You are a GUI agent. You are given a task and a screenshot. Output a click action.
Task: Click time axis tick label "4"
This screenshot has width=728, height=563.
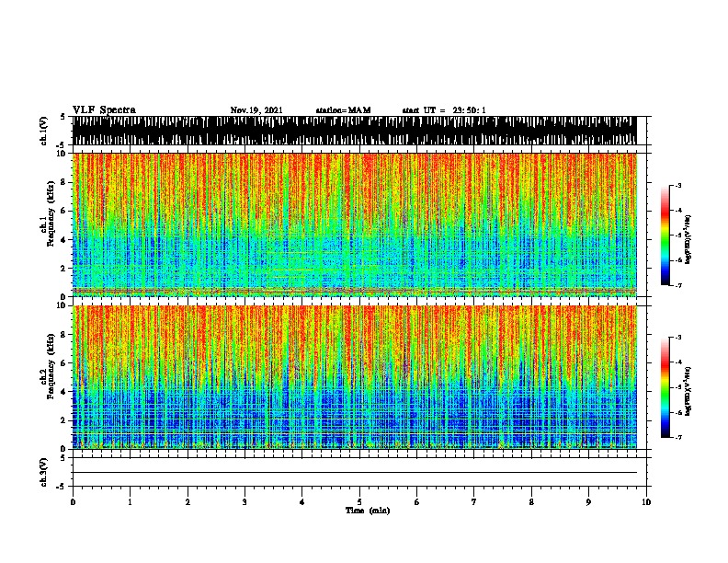click(301, 502)
